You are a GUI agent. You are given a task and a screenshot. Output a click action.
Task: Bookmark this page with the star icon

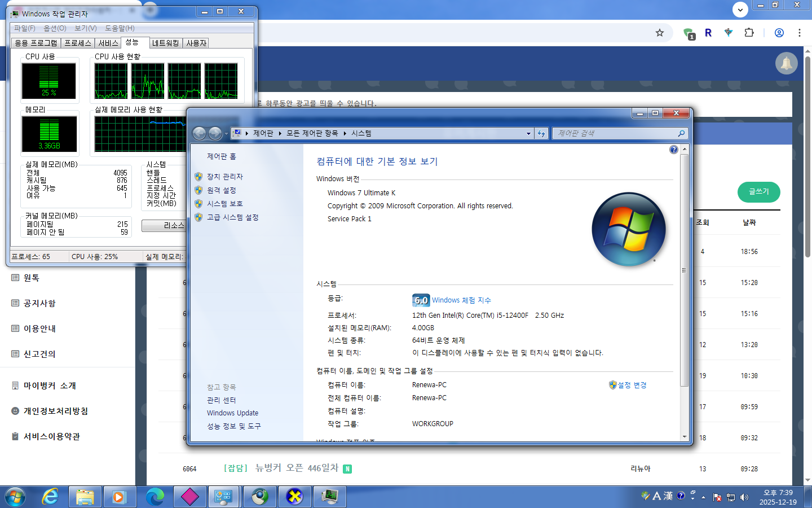pyautogui.click(x=660, y=33)
